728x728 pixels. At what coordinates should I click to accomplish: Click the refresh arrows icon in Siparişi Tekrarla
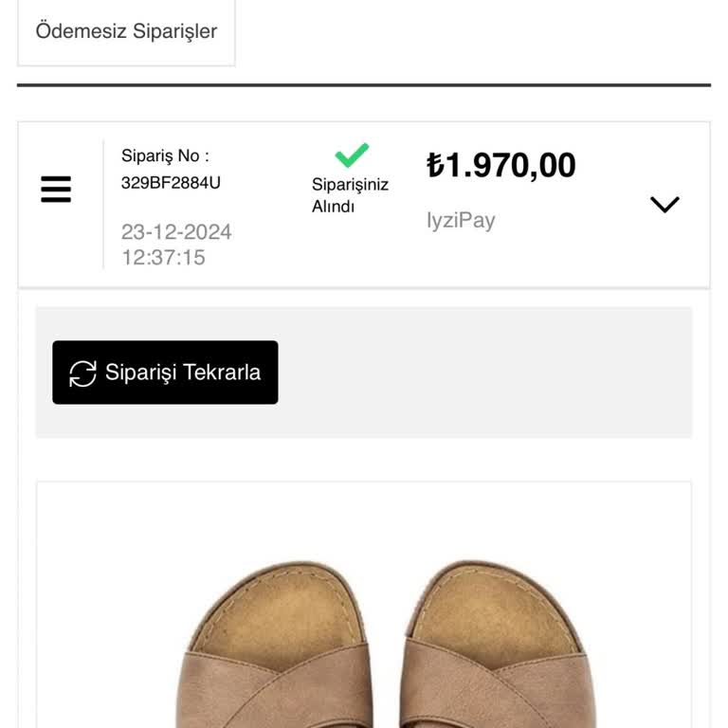click(x=83, y=373)
